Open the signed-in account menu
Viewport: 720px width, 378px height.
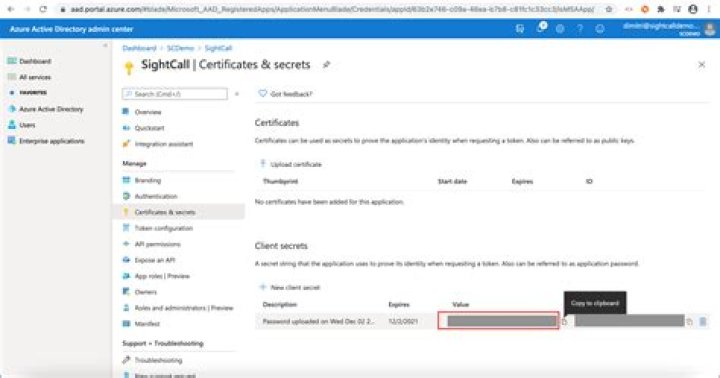[669, 29]
